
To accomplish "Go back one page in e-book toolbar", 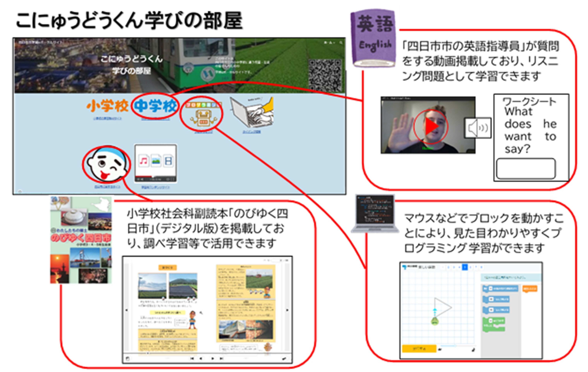I will pyautogui.click(x=201, y=359).
